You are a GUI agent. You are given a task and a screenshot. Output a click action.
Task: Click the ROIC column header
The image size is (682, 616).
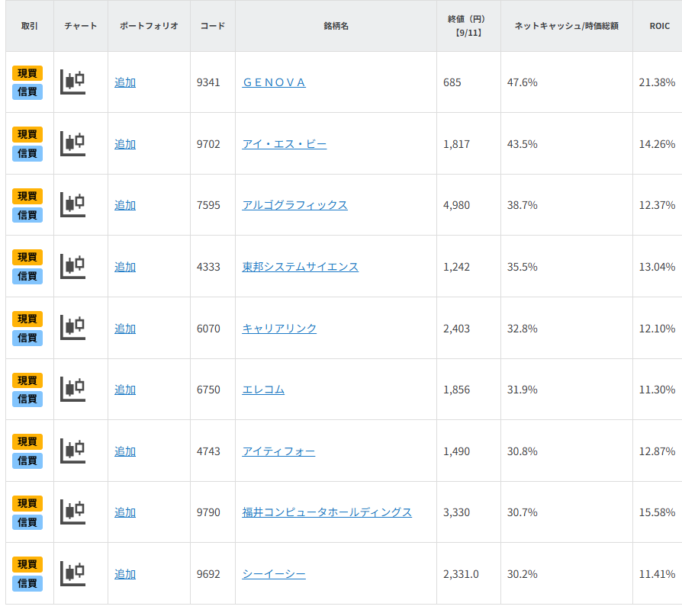point(659,26)
